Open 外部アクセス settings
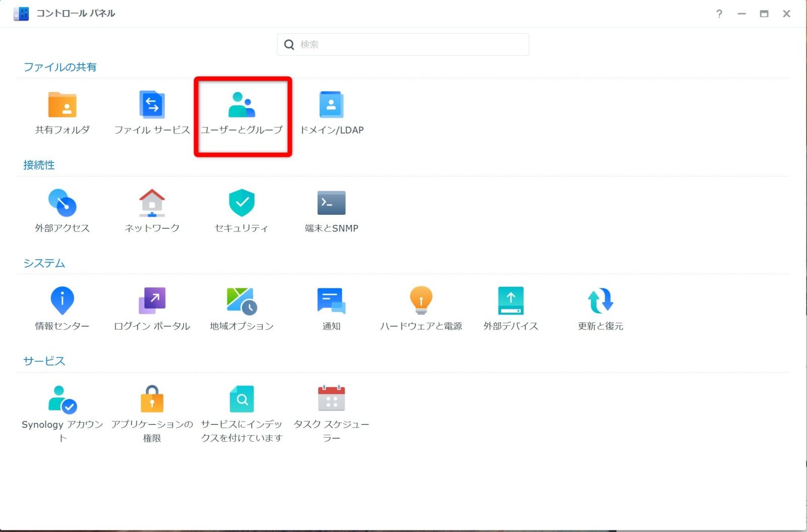807x532 pixels. click(x=62, y=203)
